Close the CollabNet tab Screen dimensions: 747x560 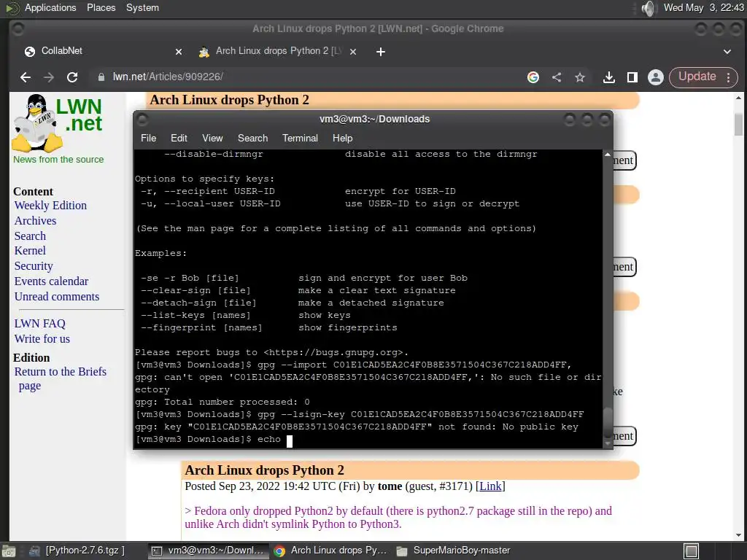[x=179, y=52]
